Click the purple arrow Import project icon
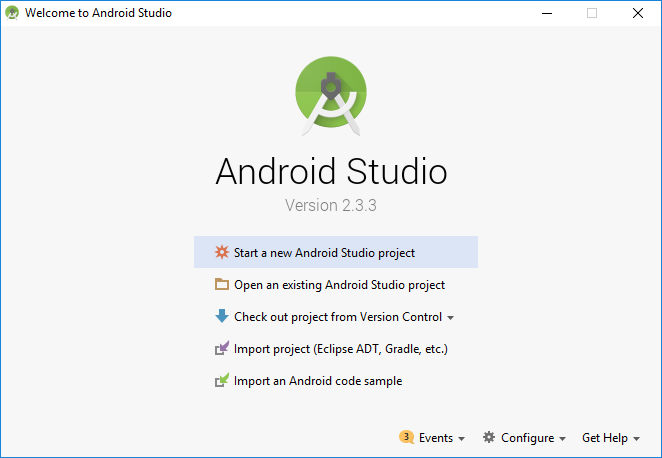Viewport: 662px width, 458px height. (x=222, y=348)
